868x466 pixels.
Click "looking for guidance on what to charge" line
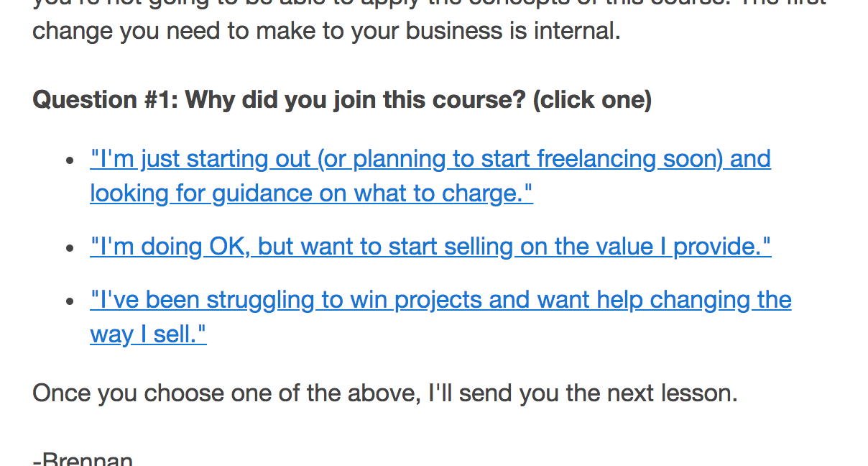[311, 193]
